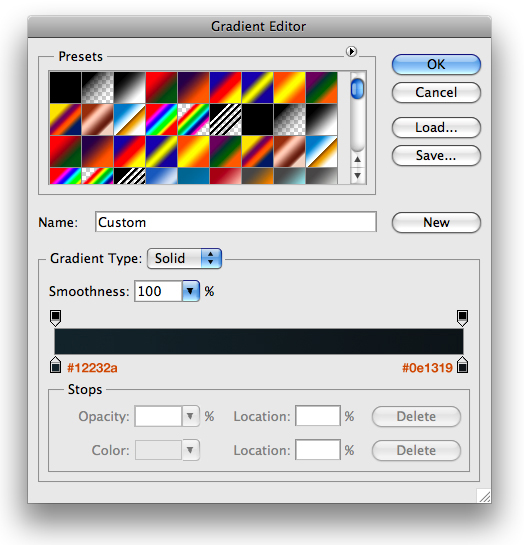This screenshot has width=524, height=545.
Task: Open the Gradient Type dropdown
Action: click(x=184, y=258)
